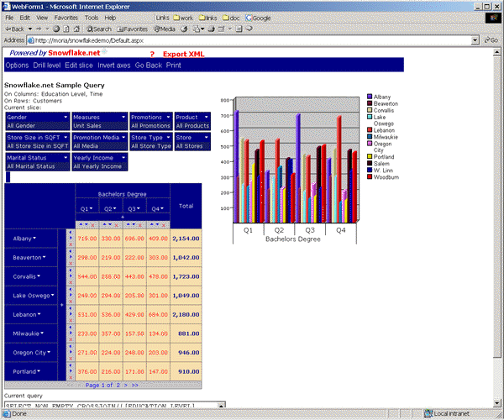Remove Q1 column with red X
The height and width of the screenshot is (420, 504).
pos(93,225)
